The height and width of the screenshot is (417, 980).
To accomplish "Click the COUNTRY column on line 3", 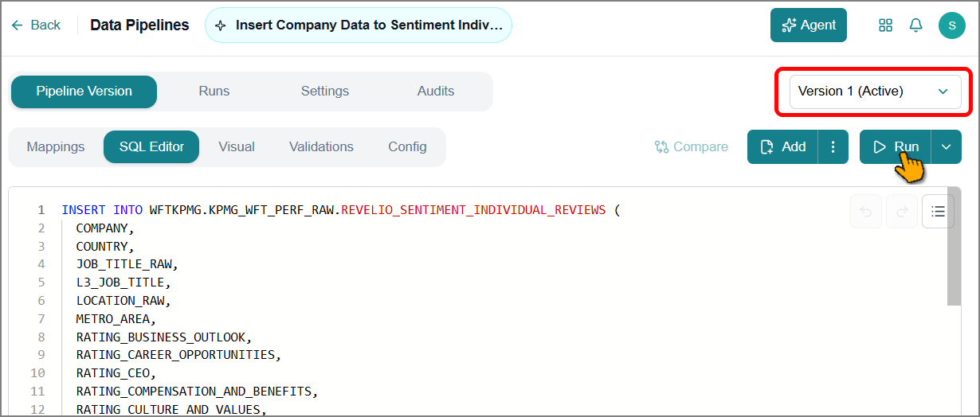I will [103, 247].
